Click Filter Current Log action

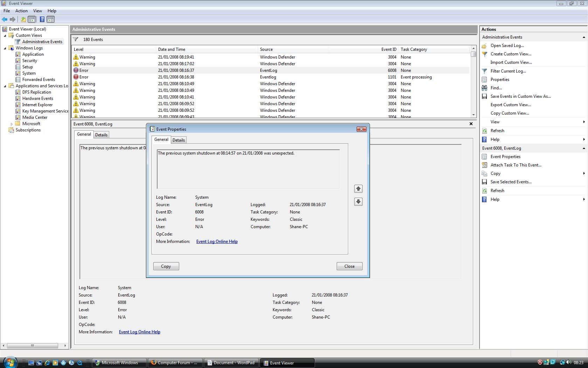tap(508, 71)
